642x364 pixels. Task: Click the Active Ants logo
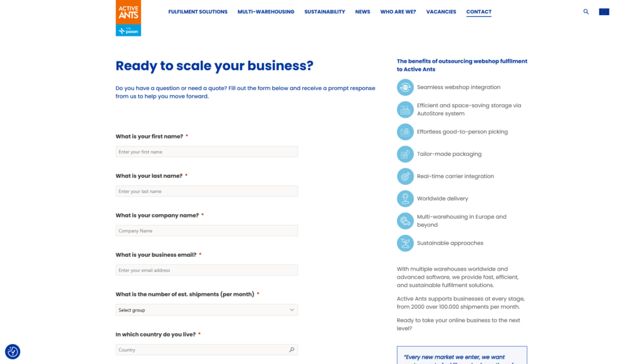128,18
